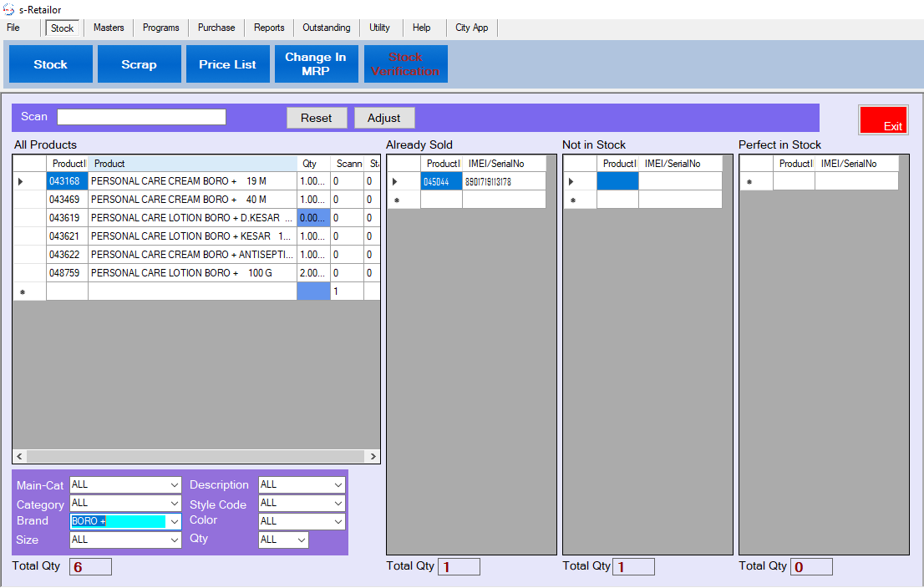Screen dimensions: 924x588
Task: Click the Scan input field
Action: (x=141, y=117)
